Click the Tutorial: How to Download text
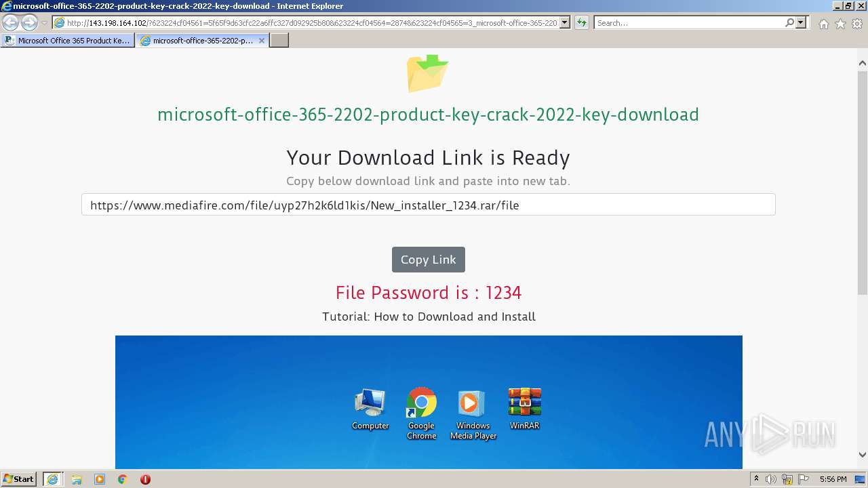 pos(429,317)
